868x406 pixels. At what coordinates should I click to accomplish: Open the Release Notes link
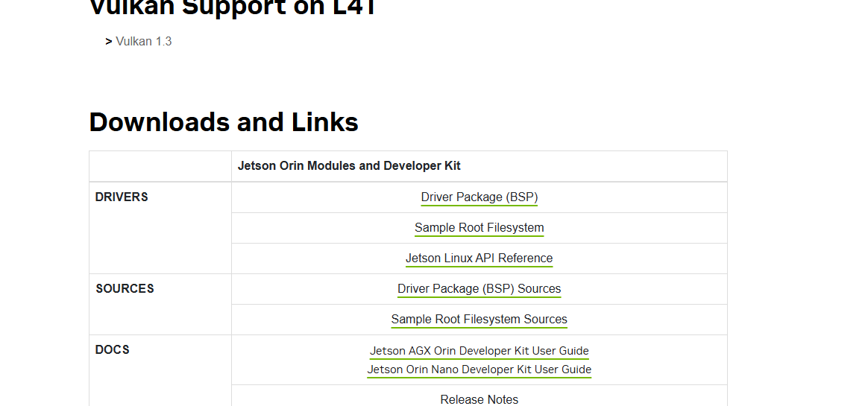coord(479,399)
